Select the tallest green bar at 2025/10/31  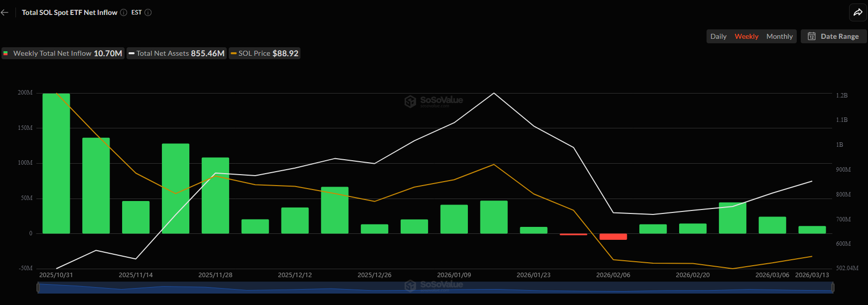(56, 163)
